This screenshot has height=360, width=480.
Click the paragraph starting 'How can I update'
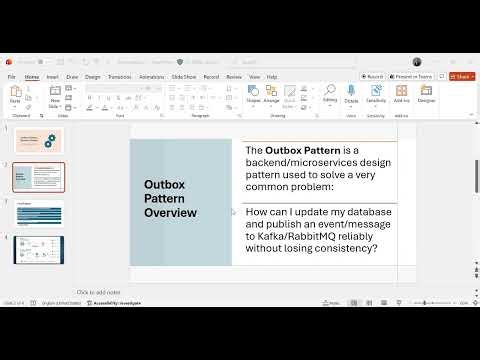click(318, 230)
